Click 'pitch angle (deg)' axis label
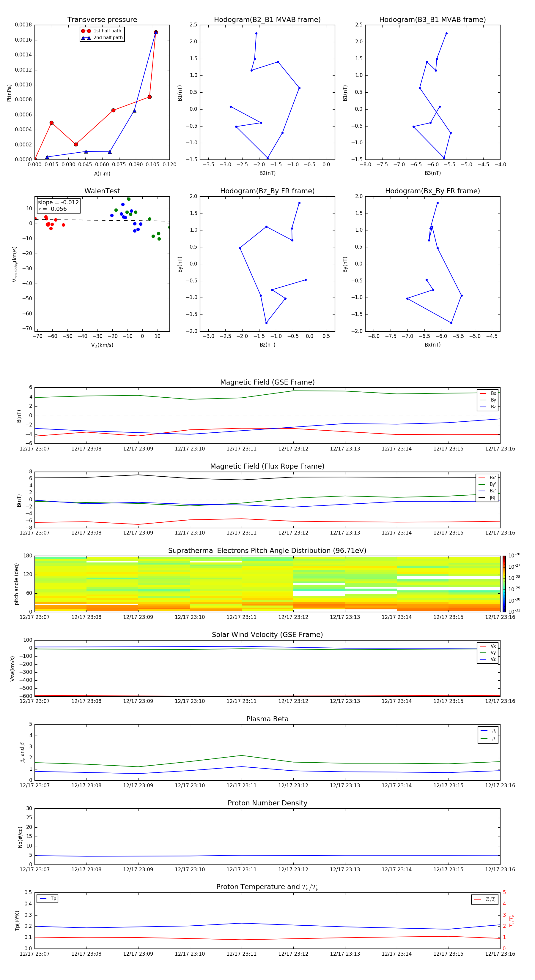535x980 pixels. (x=16, y=584)
